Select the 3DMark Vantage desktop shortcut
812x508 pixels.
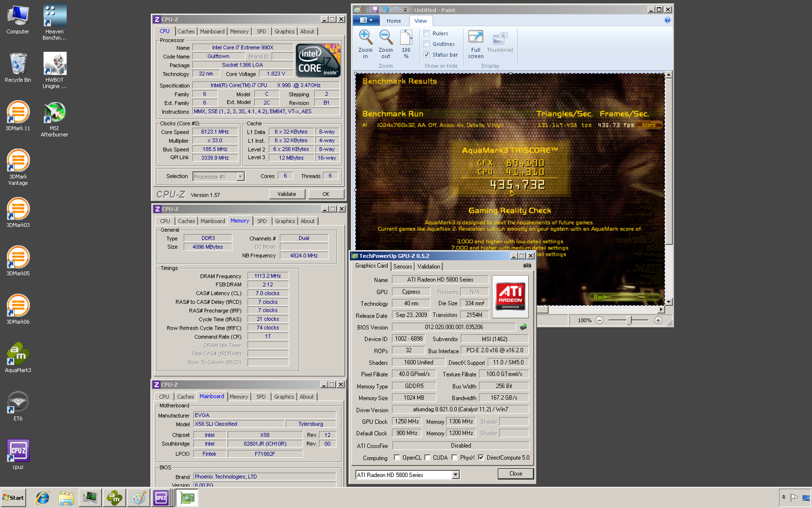point(18,167)
